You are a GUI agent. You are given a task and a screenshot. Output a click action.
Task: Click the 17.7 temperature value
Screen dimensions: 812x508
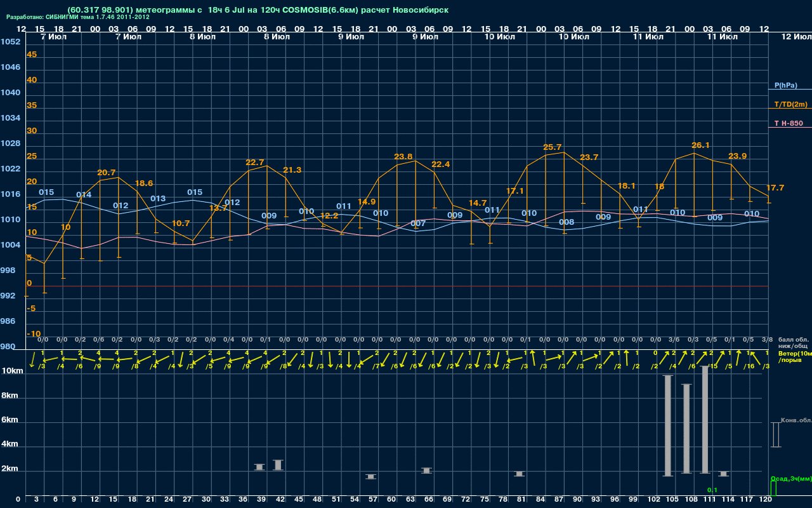775,188
